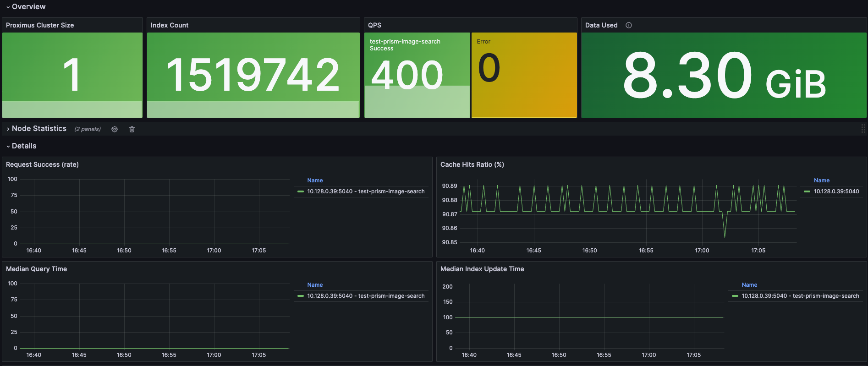Grab the Node Statistics row drag handle

[863, 129]
